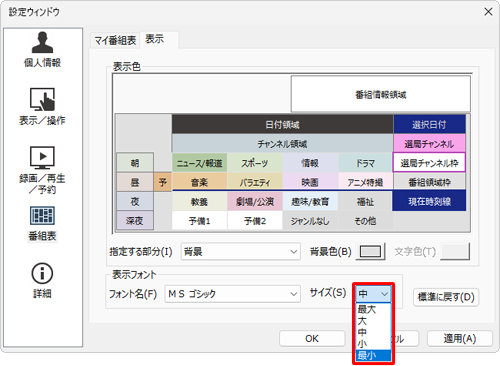Select the 映画 genre cell
The image size is (500, 366).
click(x=310, y=182)
